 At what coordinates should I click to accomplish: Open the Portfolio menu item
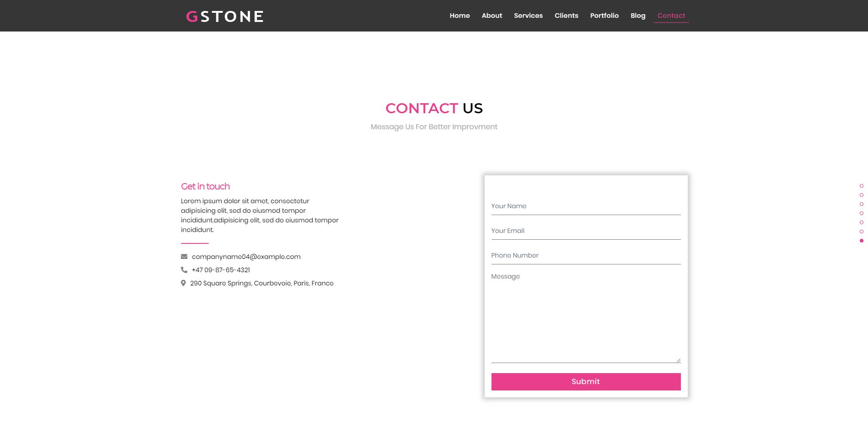coord(604,16)
